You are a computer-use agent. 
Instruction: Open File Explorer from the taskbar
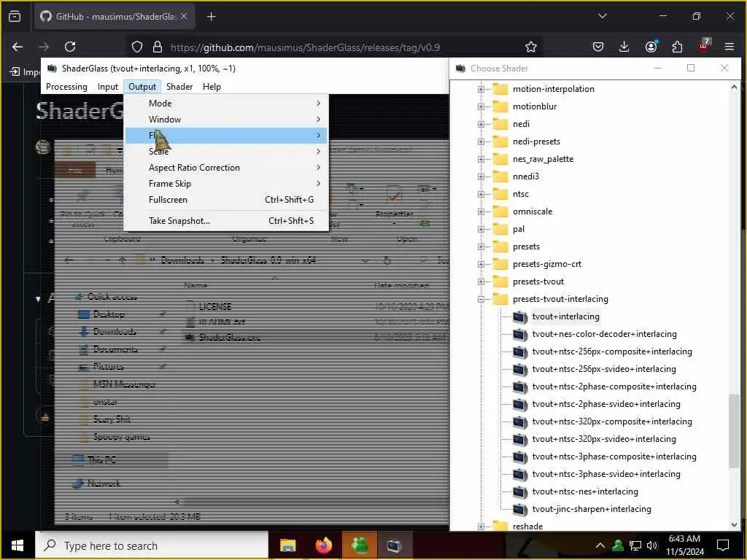[x=287, y=545]
